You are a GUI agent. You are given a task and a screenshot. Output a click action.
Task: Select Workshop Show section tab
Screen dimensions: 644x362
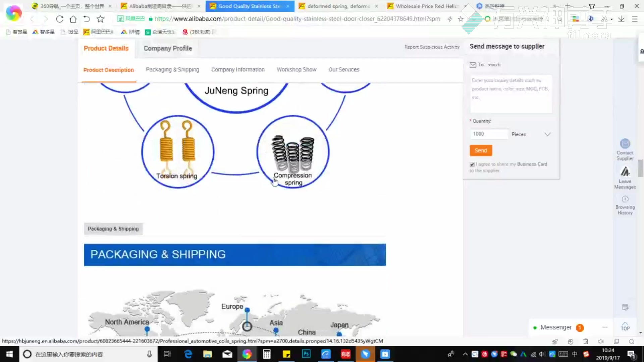click(297, 70)
